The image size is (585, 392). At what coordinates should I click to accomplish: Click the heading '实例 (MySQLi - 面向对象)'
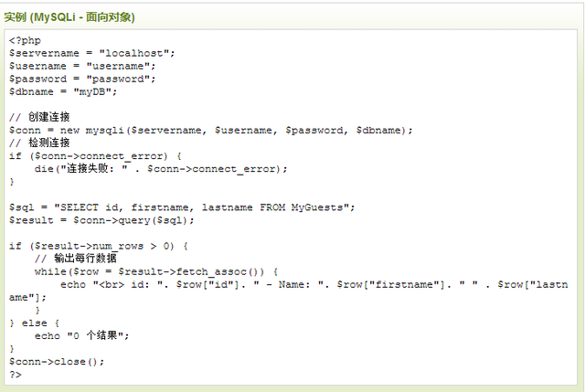(69, 17)
